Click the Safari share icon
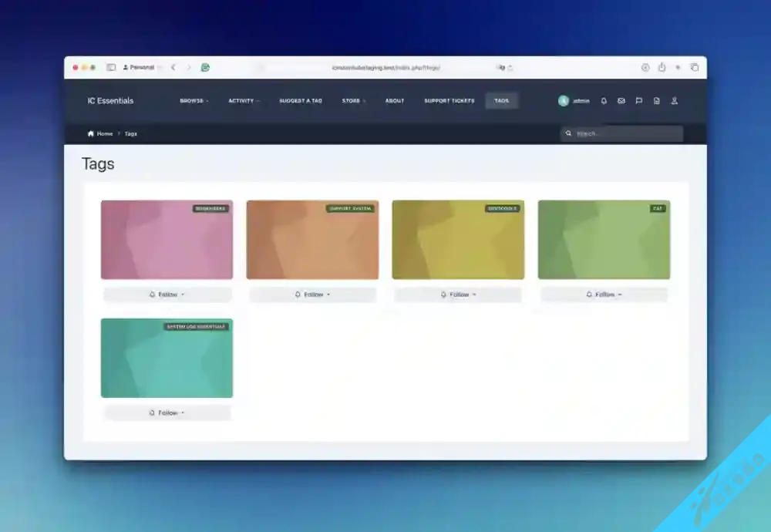 point(662,68)
